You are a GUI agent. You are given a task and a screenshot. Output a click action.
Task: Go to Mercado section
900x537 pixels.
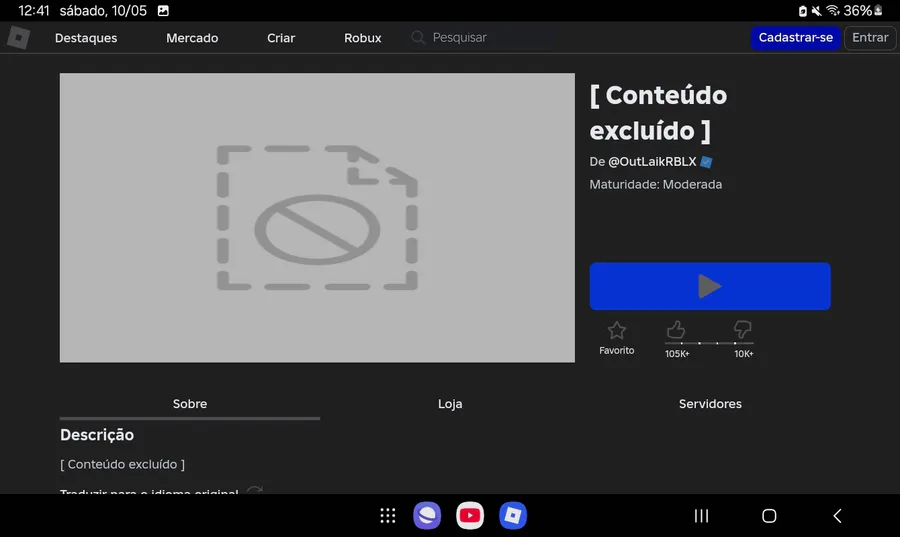pyautogui.click(x=192, y=38)
